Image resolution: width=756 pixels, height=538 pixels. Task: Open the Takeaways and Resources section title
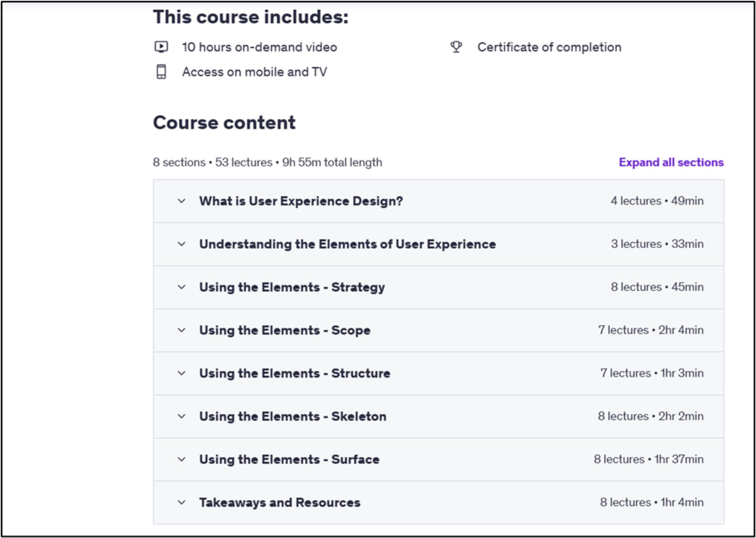click(x=280, y=502)
